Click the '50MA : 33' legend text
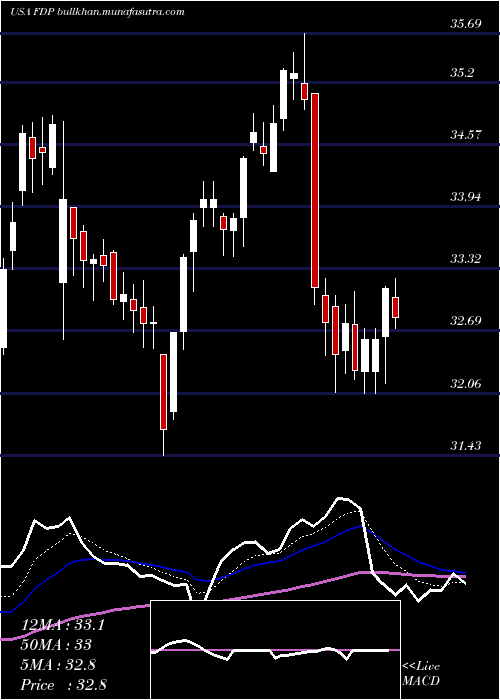 (x=56, y=645)
